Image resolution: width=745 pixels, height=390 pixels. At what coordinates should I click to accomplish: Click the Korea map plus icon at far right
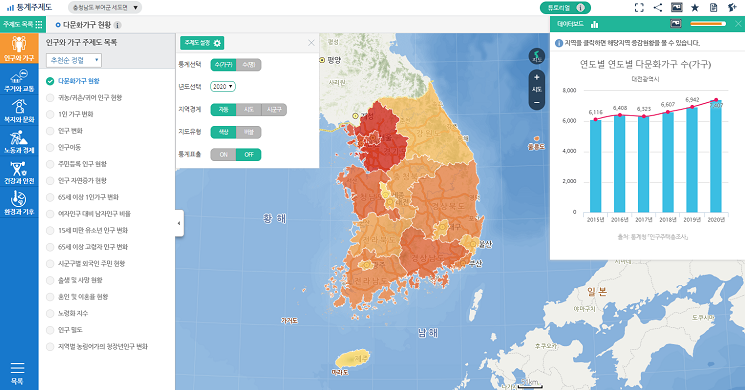tap(732, 8)
